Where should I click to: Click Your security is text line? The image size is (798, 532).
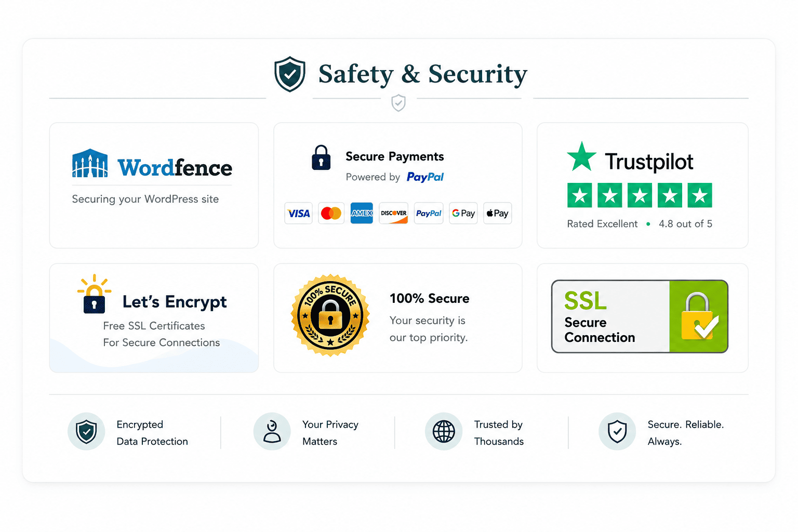pos(428,321)
